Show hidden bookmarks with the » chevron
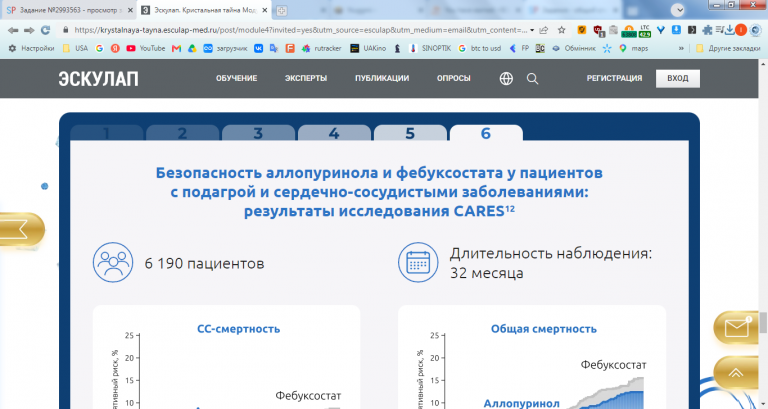The image size is (768, 409). click(681, 48)
